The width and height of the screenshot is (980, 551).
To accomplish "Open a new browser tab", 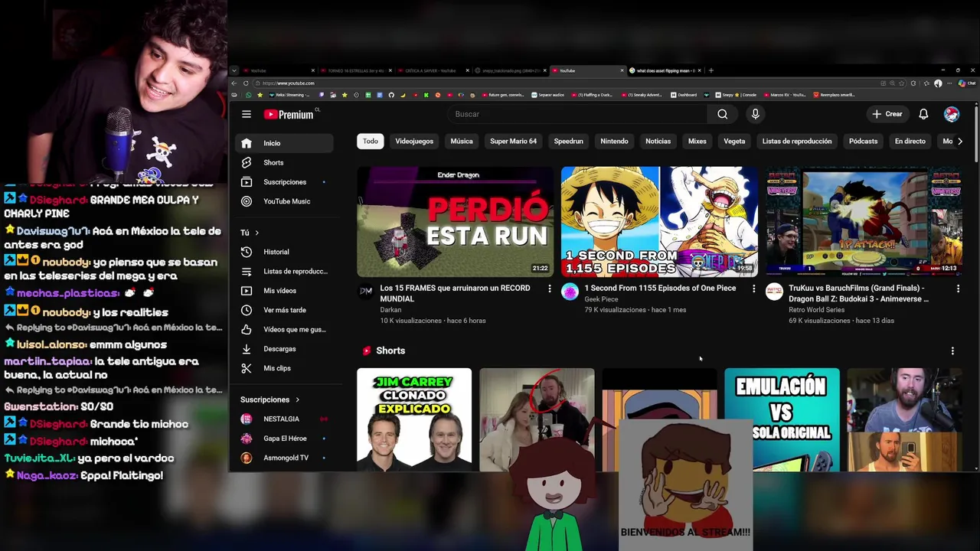I will pos(711,70).
